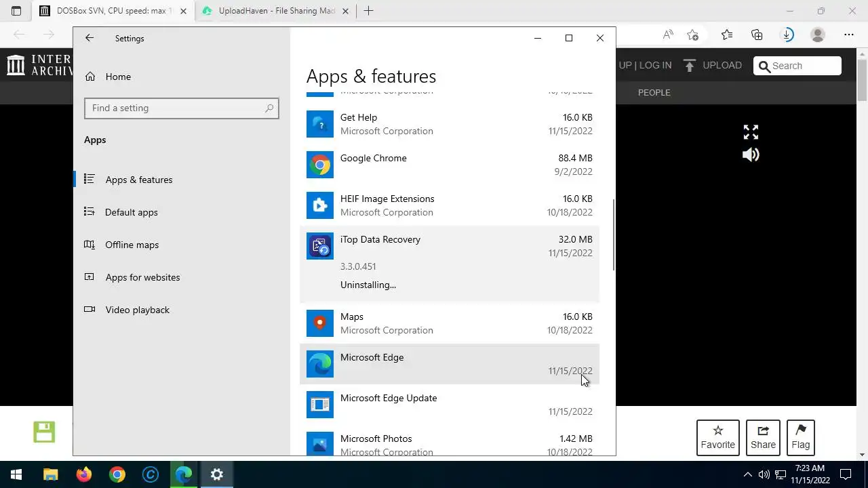Open the PEOPLE link in Archive navigation
Image resolution: width=868 pixels, height=488 pixels.
tap(654, 92)
